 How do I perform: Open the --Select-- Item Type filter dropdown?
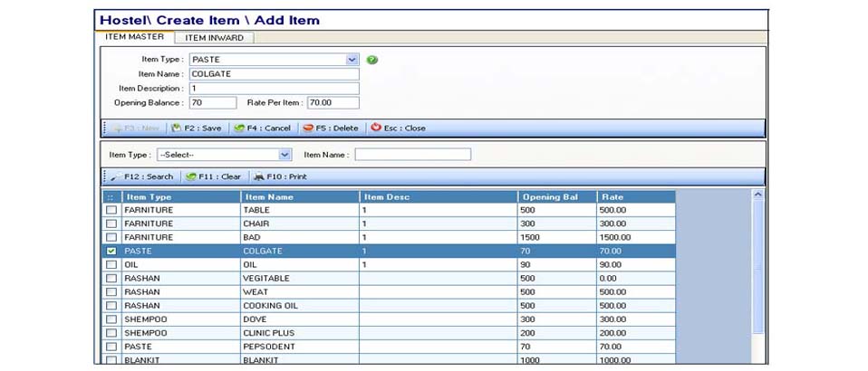(x=285, y=155)
